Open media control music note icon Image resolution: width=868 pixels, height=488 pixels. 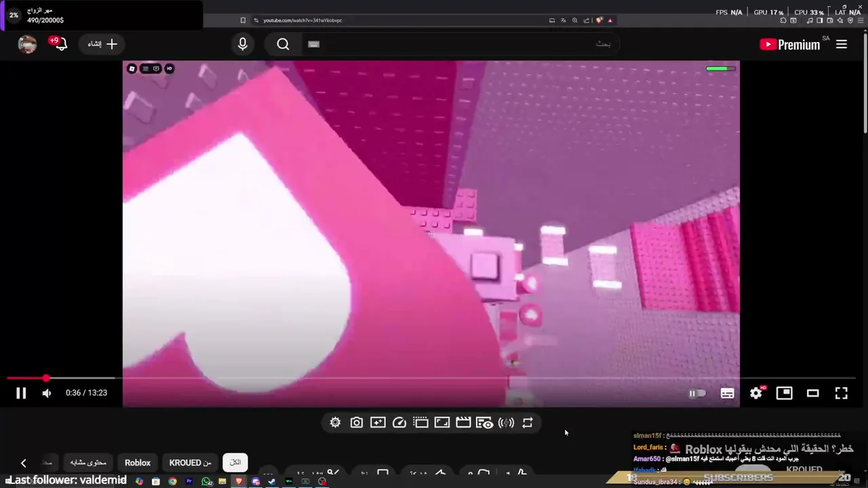[x=809, y=20]
